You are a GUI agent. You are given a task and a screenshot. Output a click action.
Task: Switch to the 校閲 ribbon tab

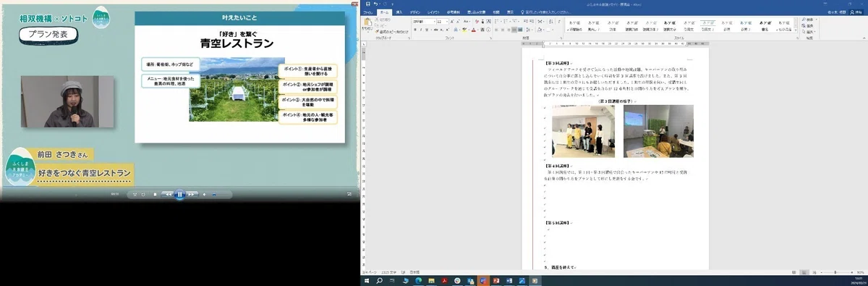[496, 12]
